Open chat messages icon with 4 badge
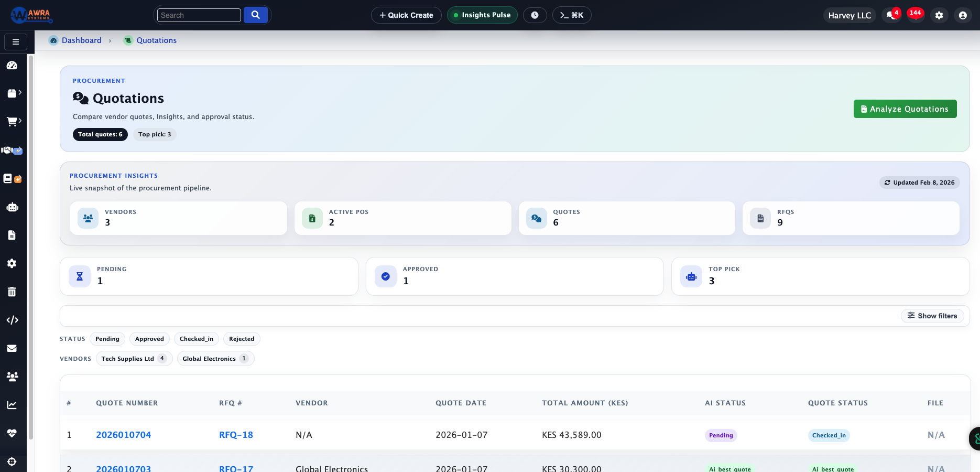 (891, 15)
